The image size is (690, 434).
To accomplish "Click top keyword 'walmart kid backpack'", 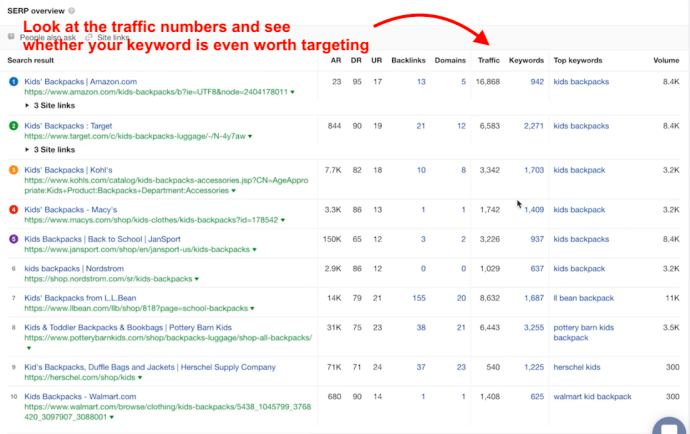I will tap(592, 397).
